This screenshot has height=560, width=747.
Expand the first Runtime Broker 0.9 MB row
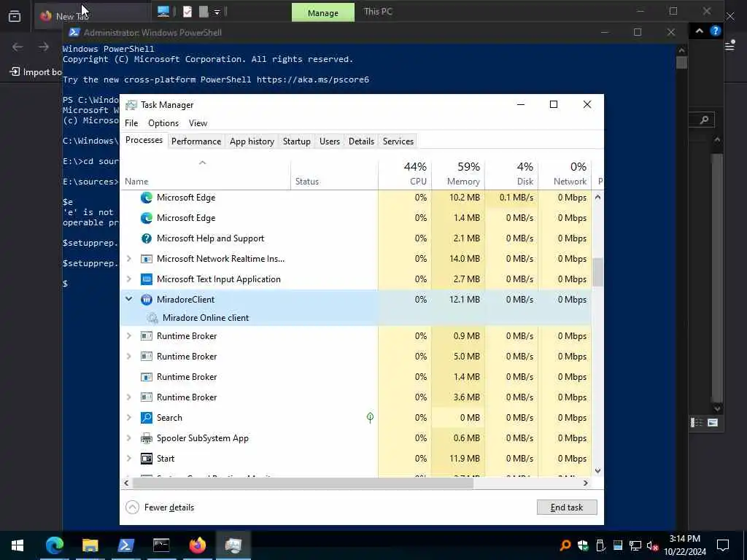pyautogui.click(x=128, y=336)
